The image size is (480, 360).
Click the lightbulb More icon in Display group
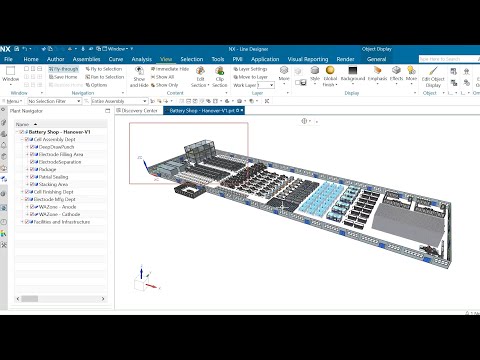(x=411, y=75)
